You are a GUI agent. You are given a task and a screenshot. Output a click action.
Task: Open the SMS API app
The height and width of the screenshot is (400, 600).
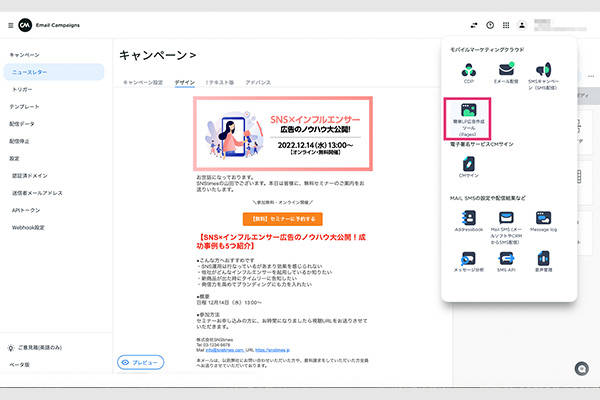coord(506,262)
